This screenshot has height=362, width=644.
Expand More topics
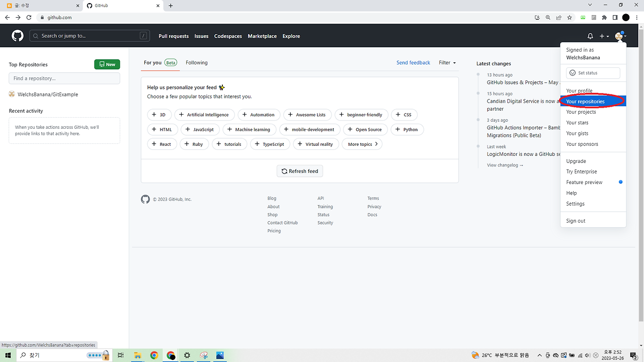point(362,144)
